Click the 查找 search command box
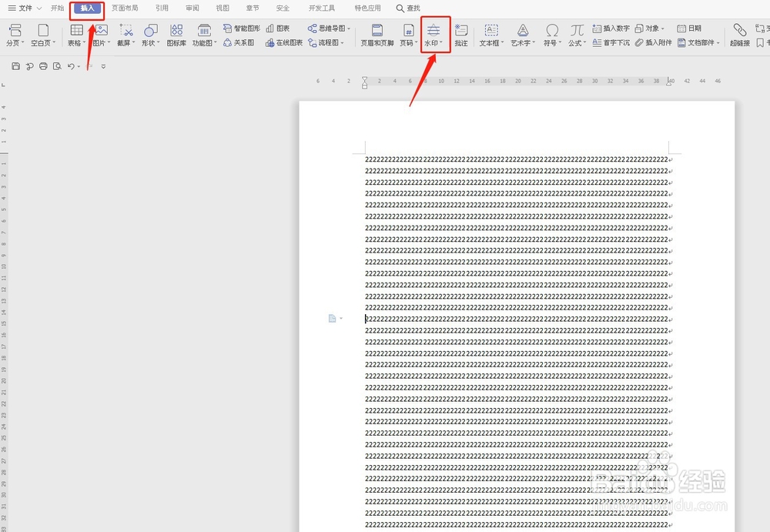This screenshot has height=532, width=770. pyautogui.click(x=409, y=8)
